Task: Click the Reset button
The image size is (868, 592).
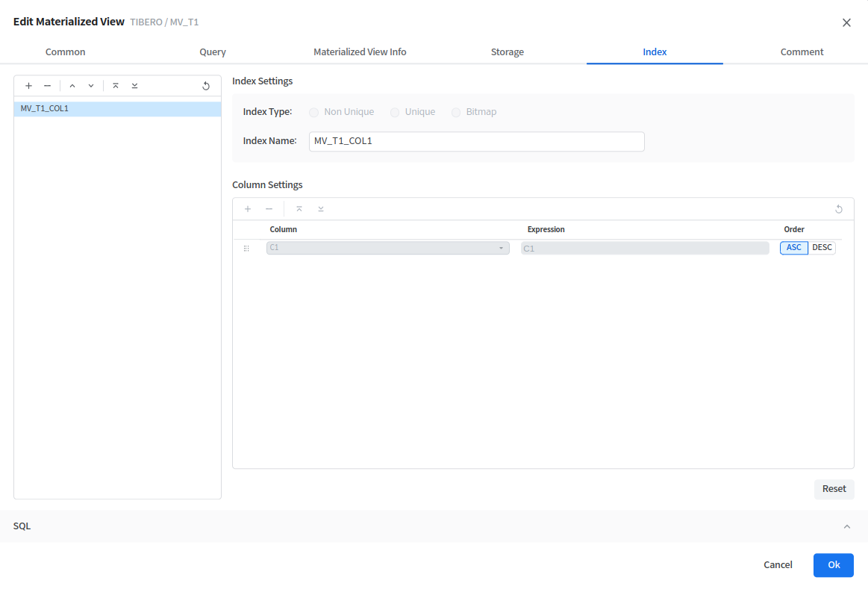Action: (834, 489)
